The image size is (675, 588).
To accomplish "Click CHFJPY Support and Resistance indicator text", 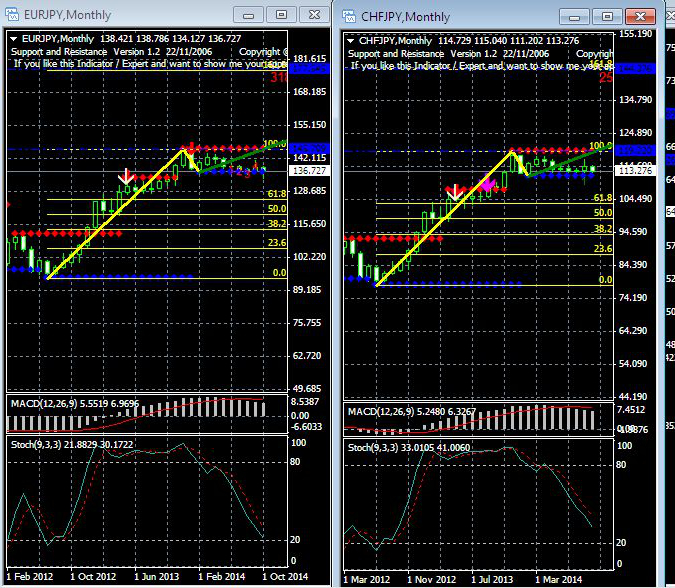I will pos(396,54).
